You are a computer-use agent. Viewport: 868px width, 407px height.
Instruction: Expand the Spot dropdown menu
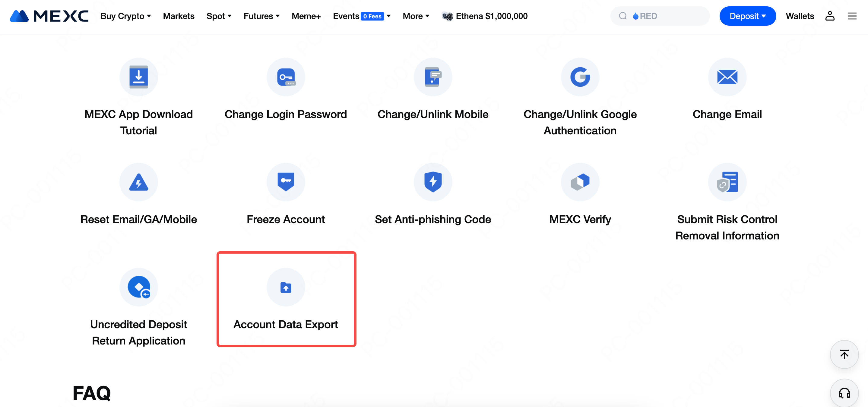point(219,16)
